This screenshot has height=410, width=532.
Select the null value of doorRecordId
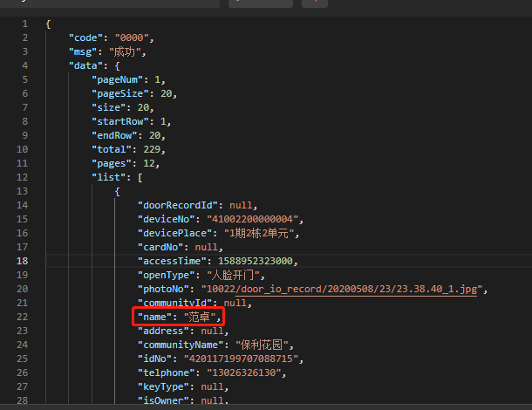(x=241, y=205)
